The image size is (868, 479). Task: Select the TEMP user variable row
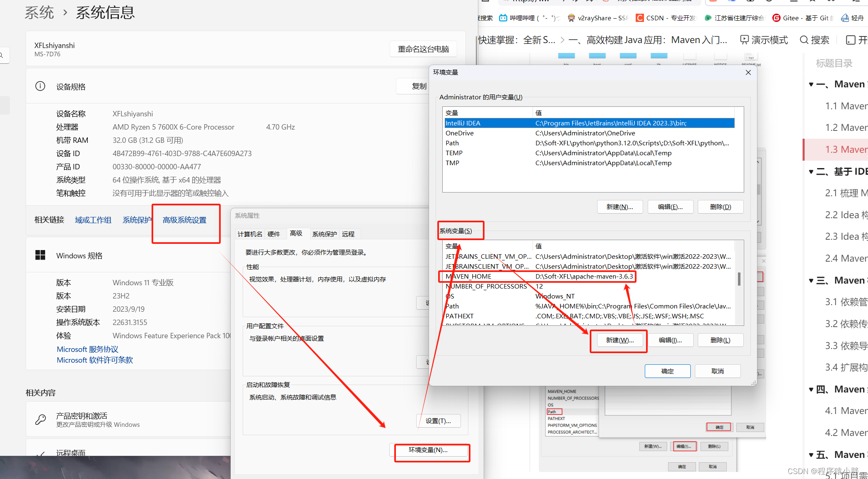[589, 153]
